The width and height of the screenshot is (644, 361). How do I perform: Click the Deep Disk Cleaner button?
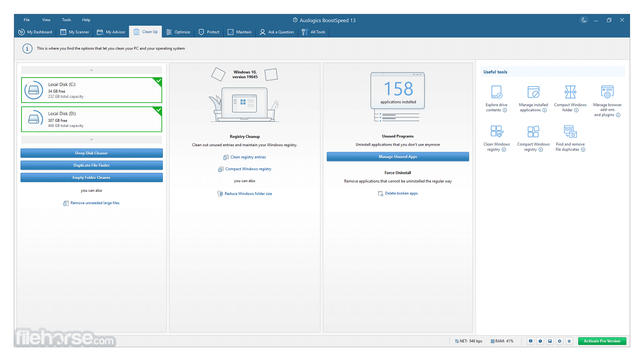[x=92, y=153]
